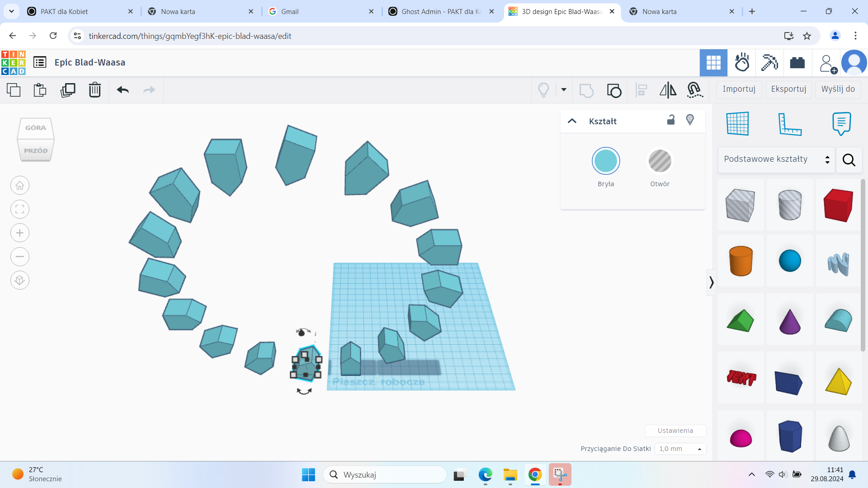This screenshot has height=488, width=868.
Task: Delete selected shape with trash icon
Action: (x=95, y=90)
